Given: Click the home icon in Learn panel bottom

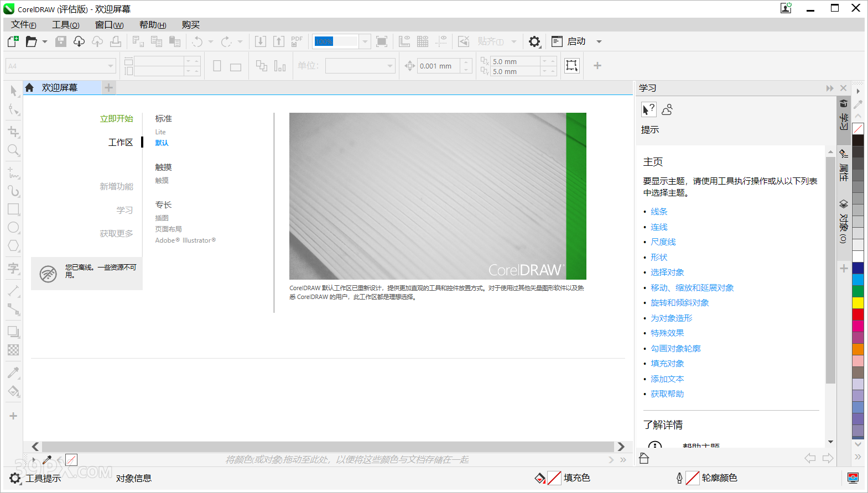Looking at the screenshot, I should point(644,458).
